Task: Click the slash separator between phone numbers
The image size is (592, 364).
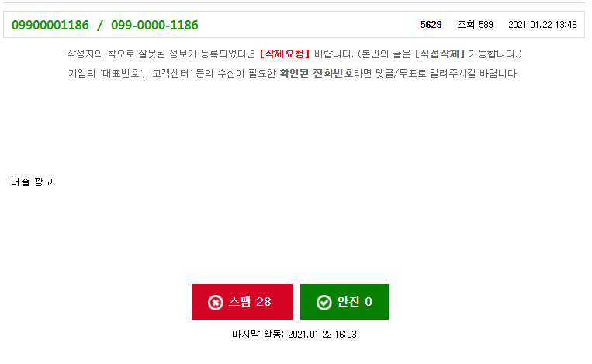Action: 99,25
